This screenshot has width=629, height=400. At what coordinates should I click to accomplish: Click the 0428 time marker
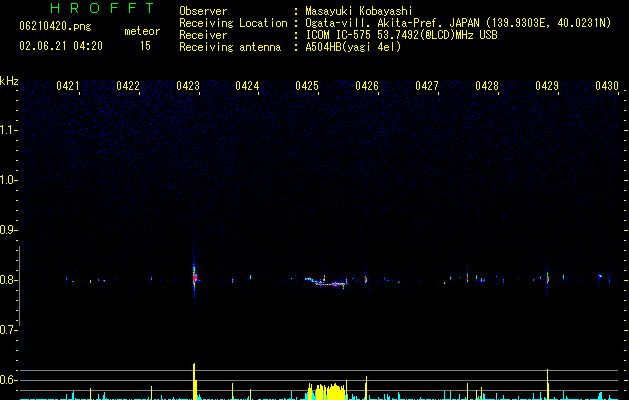487,86
